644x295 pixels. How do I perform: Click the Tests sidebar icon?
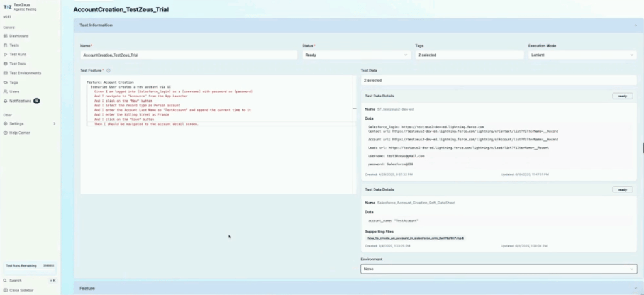(5, 45)
